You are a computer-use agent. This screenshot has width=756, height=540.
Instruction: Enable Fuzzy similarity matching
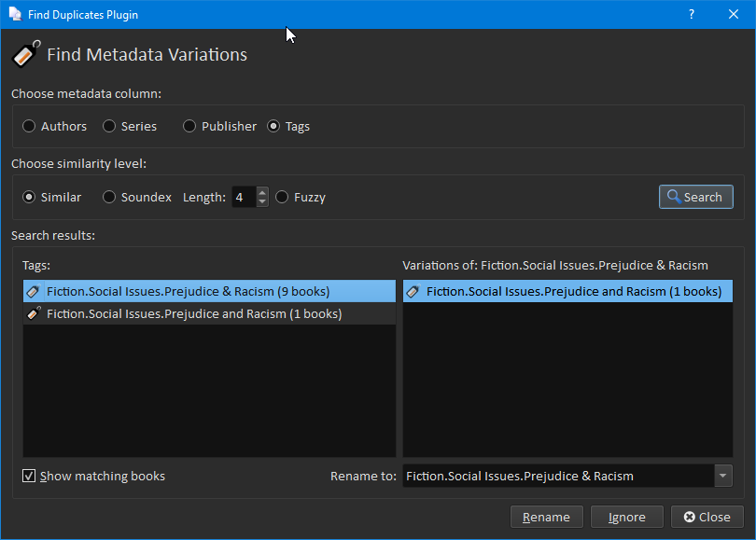pyautogui.click(x=282, y=197)
